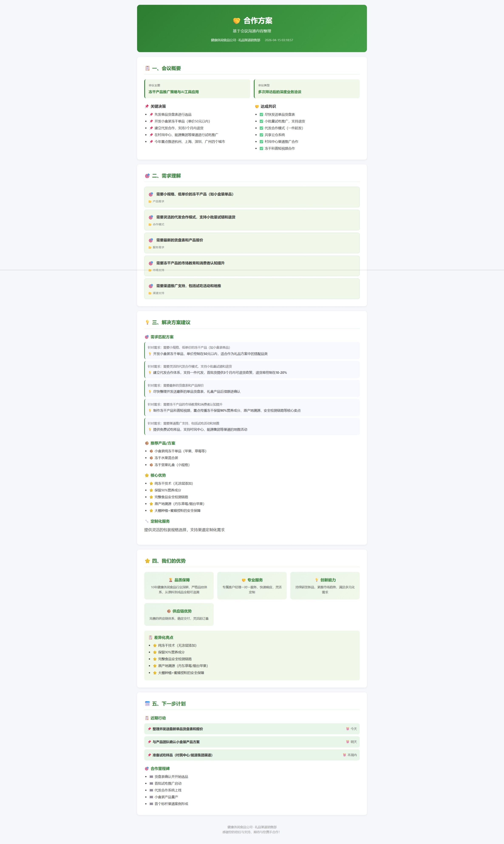Click the 创新能力 advantage card
Viewport: 504px width, 844px height.
tap(325, 585)
